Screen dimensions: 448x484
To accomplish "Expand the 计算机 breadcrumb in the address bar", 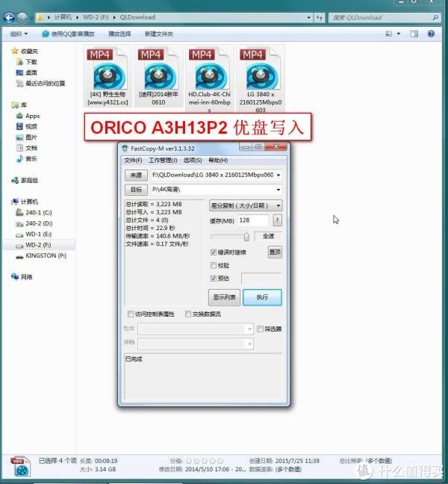I will [x=77, y=17].
